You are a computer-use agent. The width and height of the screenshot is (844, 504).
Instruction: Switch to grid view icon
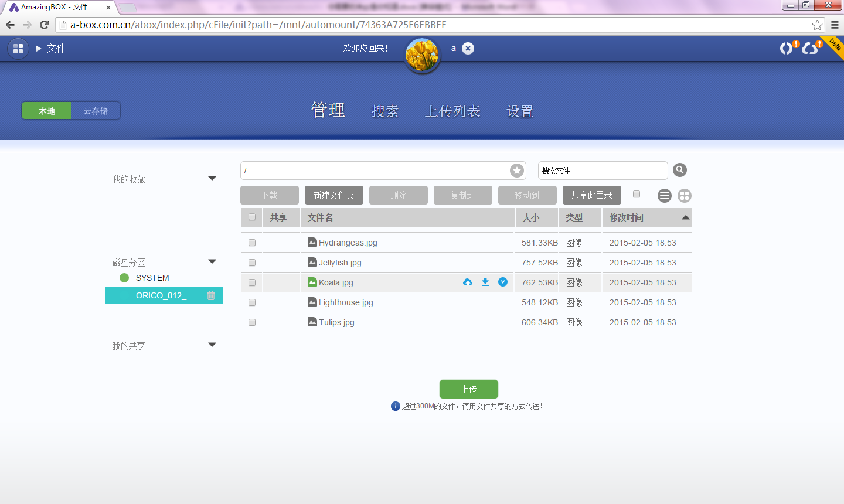coord(684,196)
